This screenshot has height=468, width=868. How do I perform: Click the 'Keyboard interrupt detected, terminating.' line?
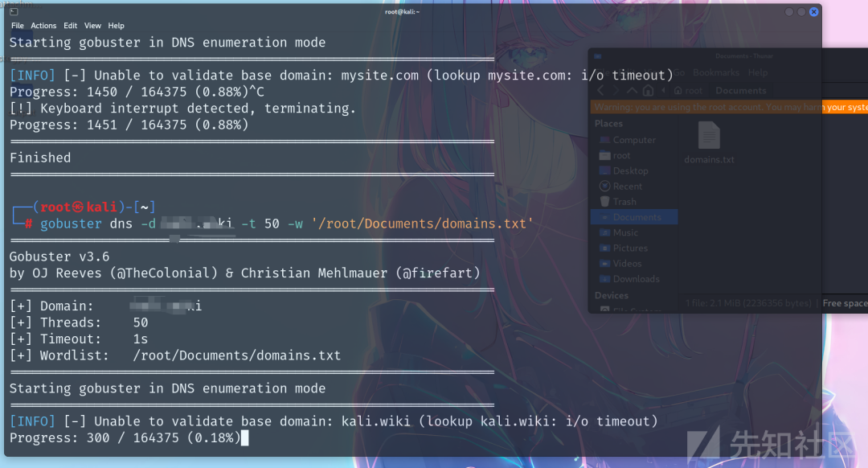tap(182, 109)
